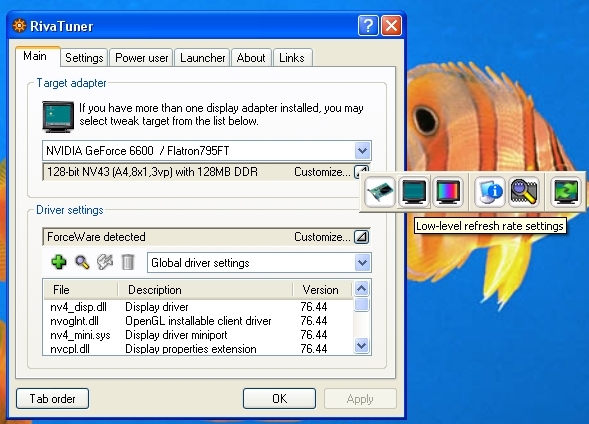Click the help question mark button
589x424 pixels.
(x=368, y=26)
